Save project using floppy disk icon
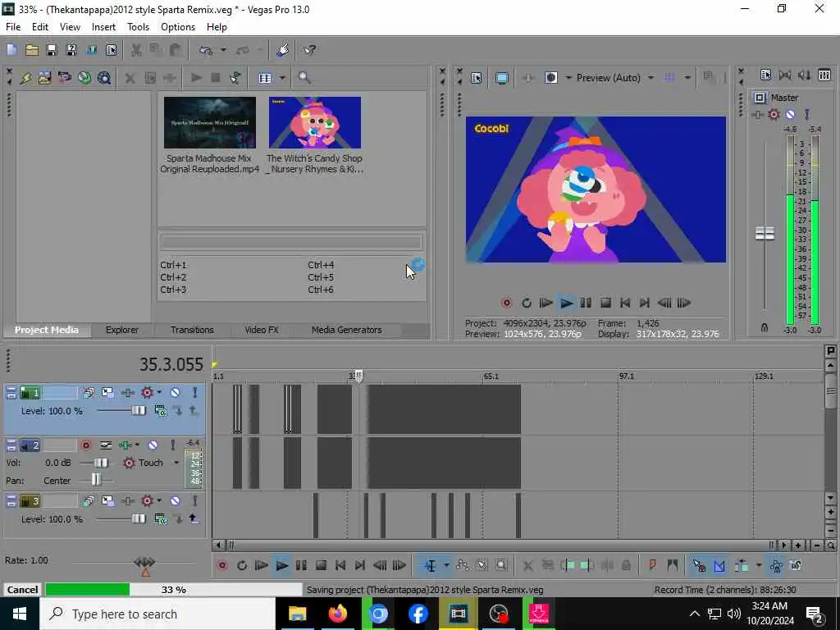Viewport: 840px width, 630px height. [52, 50]
